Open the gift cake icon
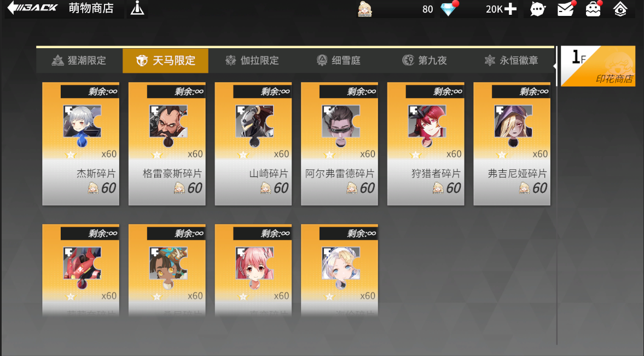Screen dimensions: 644x356 click(593, 9)
